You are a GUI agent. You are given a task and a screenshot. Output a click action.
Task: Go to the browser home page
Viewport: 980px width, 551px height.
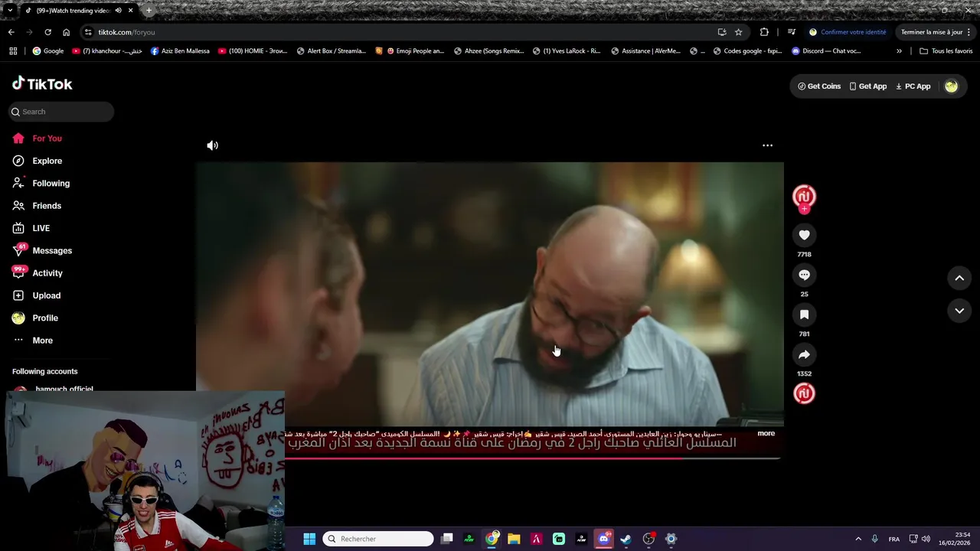pyautogui.click(x=66, y=32)
